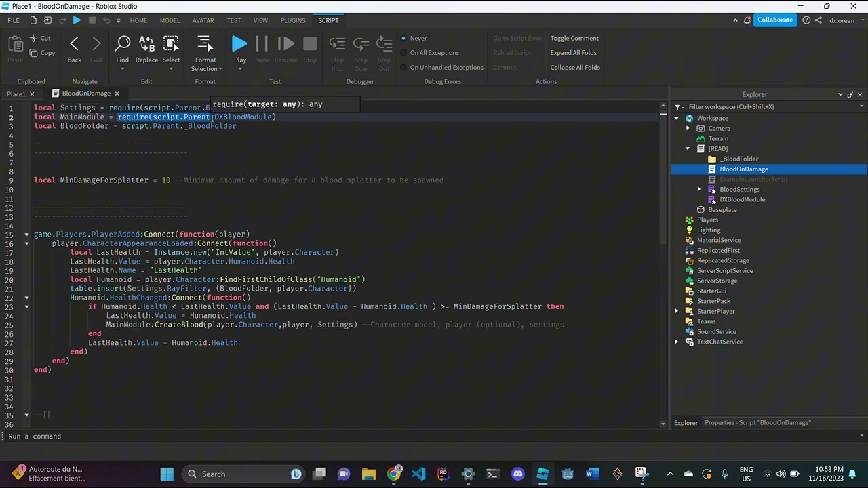Close the BloodOnDamage script tab
Screen dimensions: 868x488
coord(117,94)
